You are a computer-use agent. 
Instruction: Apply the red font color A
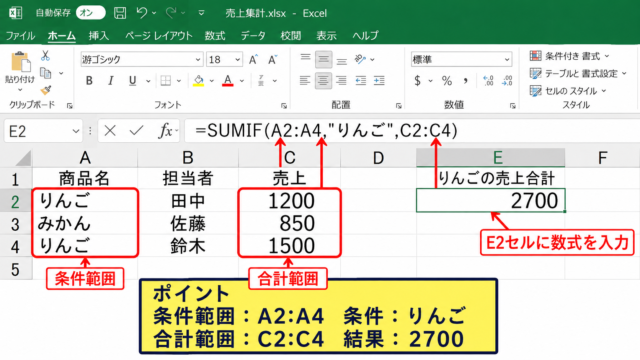[228, 81]
